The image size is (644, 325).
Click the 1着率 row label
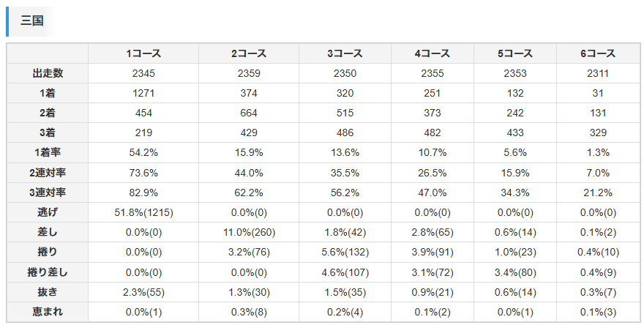click(x=48, y=152)
